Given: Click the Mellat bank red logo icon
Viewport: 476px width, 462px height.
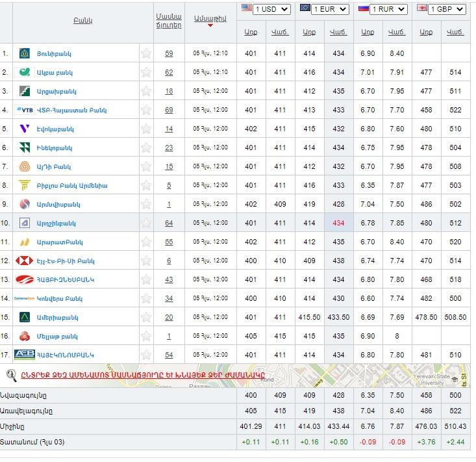Looking at the screenshot, I should coord(24,336).
